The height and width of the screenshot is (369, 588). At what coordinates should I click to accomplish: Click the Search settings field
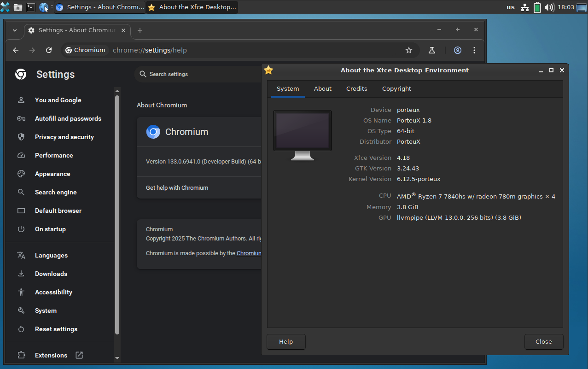click(198, 74)
